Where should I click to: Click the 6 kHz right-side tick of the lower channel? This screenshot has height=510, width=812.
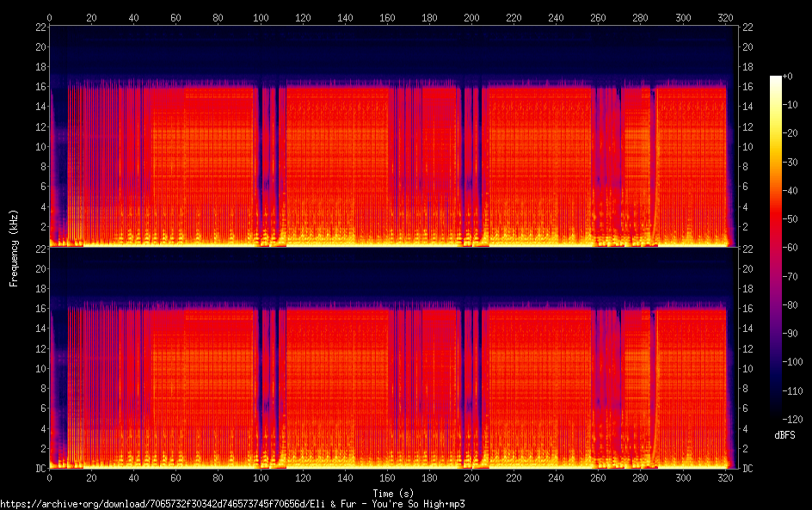747,408
